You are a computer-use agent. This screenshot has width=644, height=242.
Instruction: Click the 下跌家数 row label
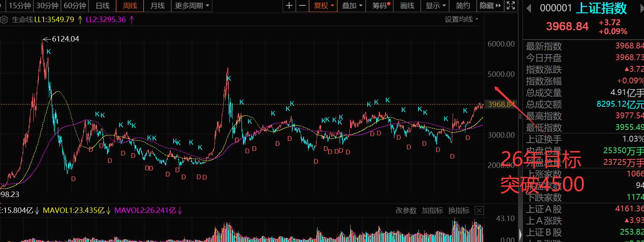pyautogui.click(x=543, y=197)
